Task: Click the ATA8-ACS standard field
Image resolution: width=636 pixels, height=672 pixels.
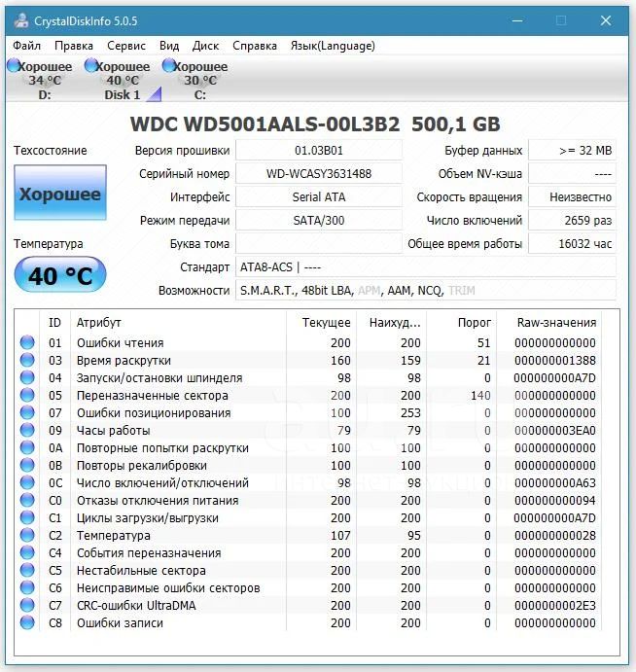Action: coord(426,267)
